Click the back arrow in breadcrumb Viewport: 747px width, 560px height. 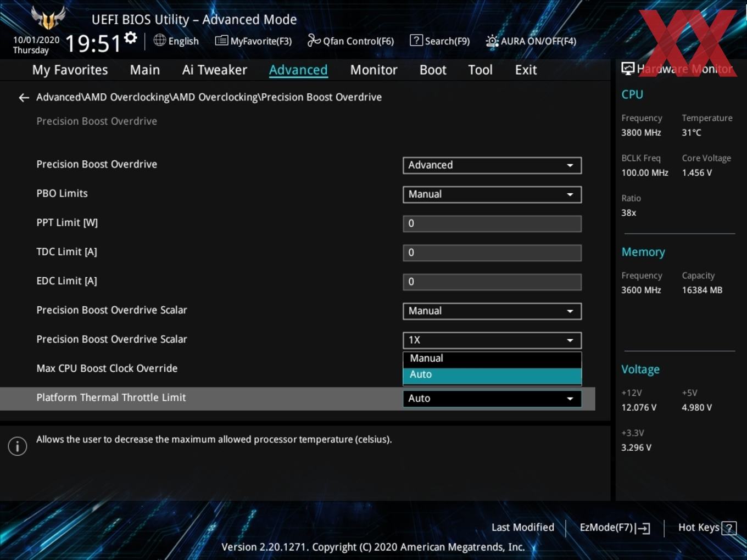(x=24, y=98)
